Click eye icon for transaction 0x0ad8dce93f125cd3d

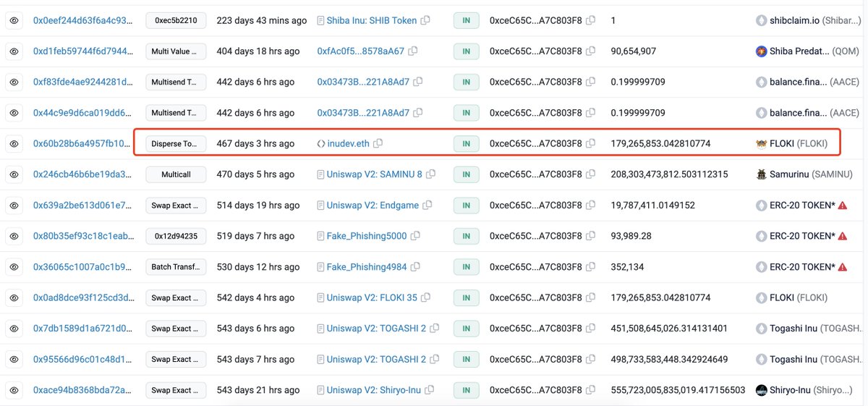[14, 297]
